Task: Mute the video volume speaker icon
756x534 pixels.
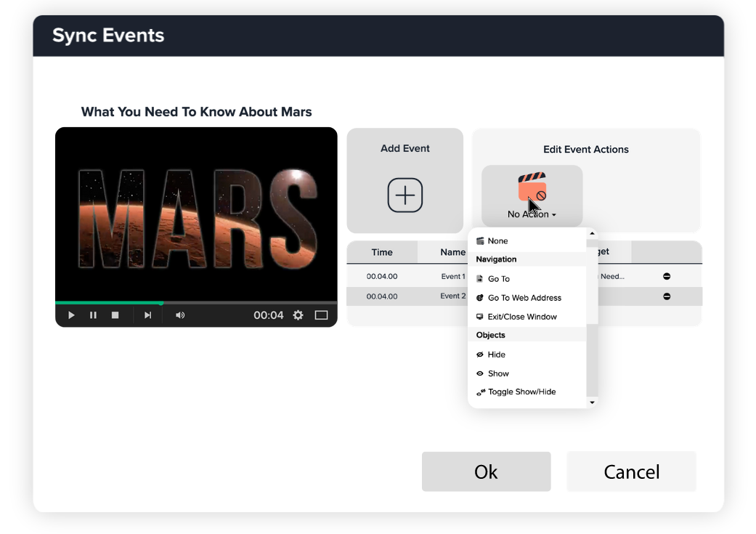Action: tap(180, 315)
